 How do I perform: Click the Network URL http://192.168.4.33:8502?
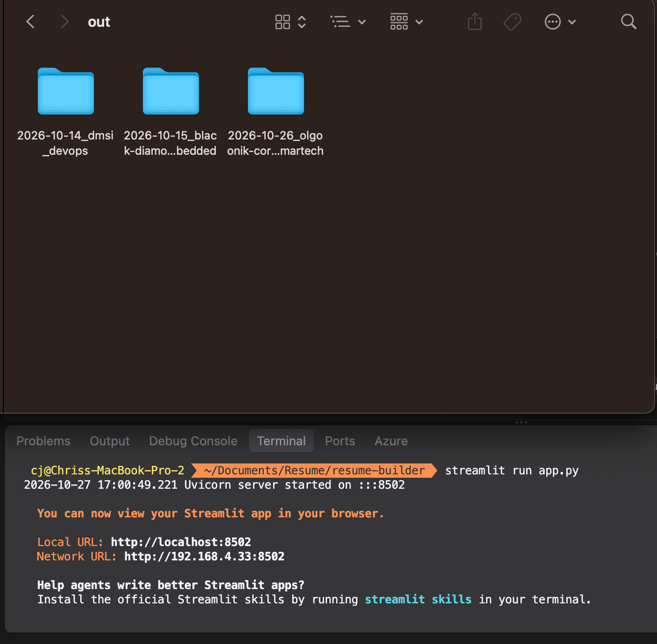pos(204,557)
